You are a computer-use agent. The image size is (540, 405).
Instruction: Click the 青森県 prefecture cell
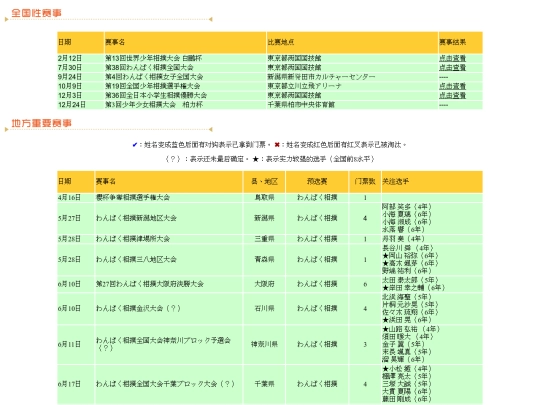tap(264, 260)
